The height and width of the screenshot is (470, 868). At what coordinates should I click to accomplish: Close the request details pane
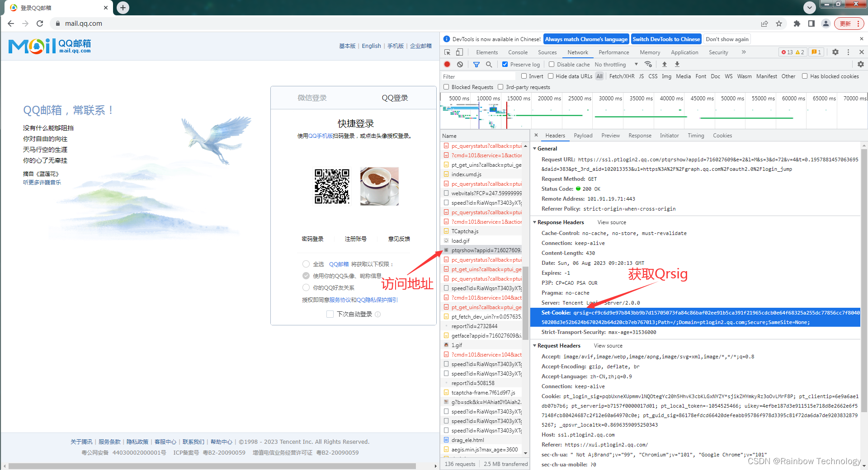tap(536, 135)
